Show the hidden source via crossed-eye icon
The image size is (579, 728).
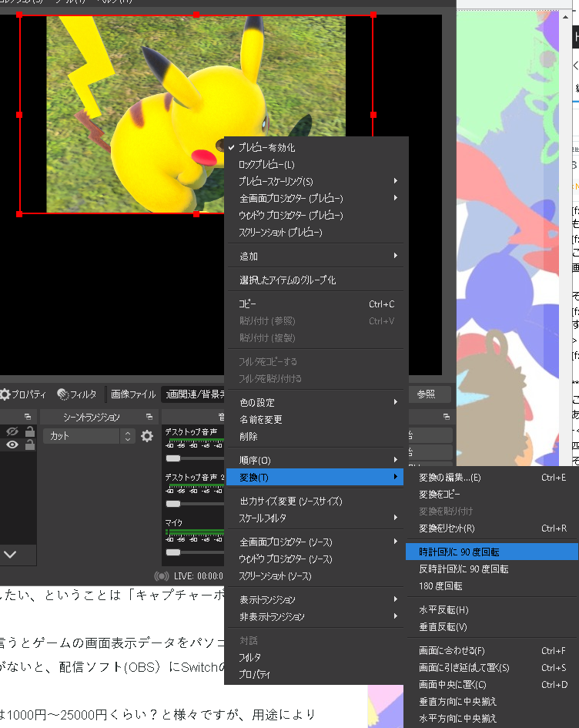(x=12, y=431)
